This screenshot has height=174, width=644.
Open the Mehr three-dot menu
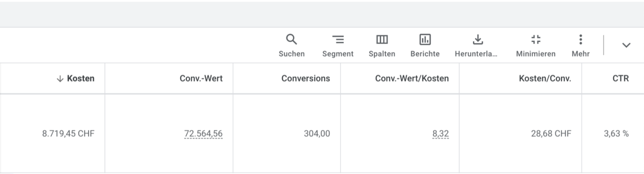[580, 45]
